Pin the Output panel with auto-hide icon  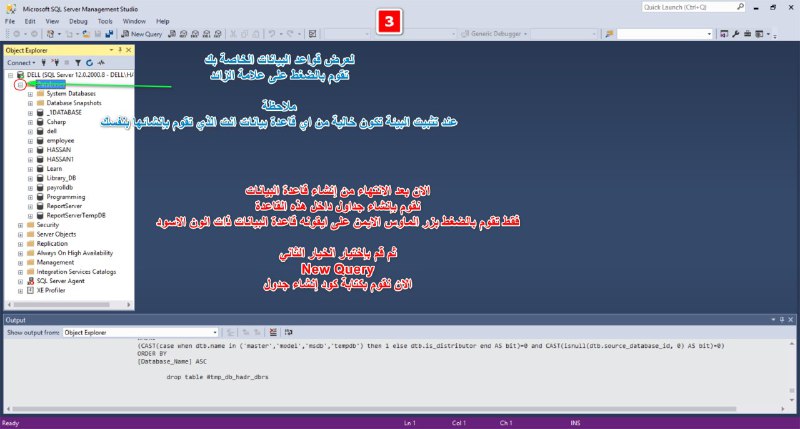[x=782, y=320]
